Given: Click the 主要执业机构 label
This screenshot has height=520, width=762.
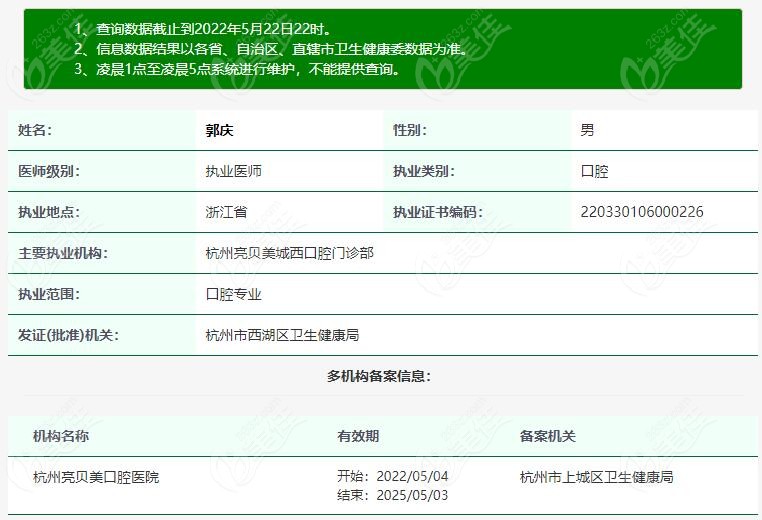Looking at the screenshot, I should (x=63, y=253).
